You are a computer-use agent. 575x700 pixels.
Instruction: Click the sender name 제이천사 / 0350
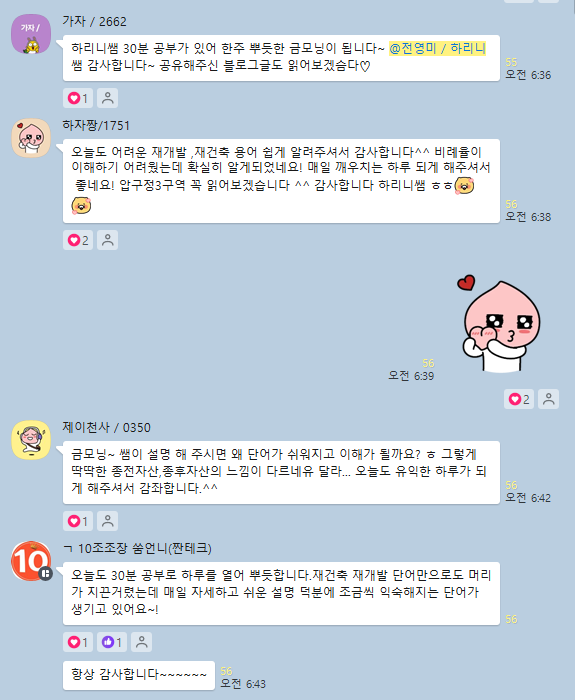pyautogui.click(x=106, y=427)
